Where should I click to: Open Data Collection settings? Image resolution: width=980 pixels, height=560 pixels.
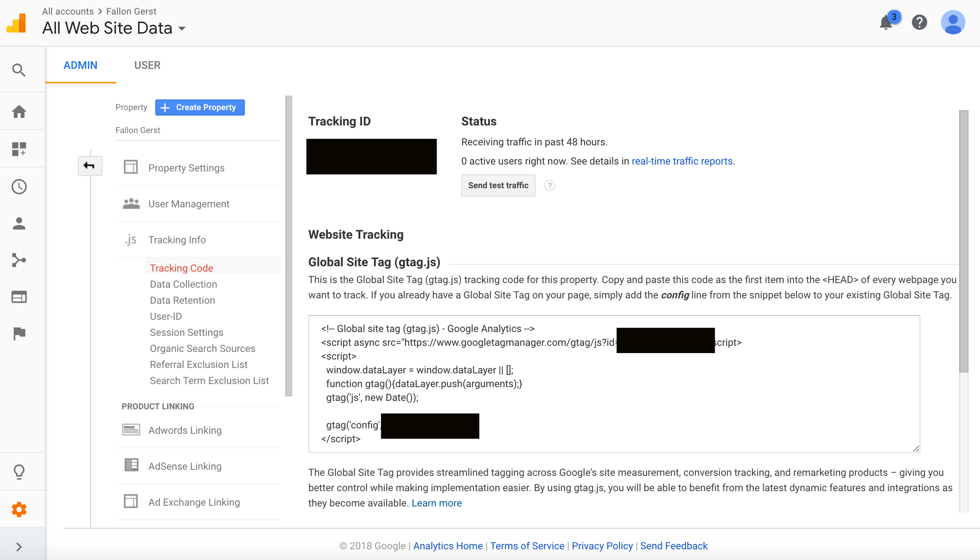point(183,284)
